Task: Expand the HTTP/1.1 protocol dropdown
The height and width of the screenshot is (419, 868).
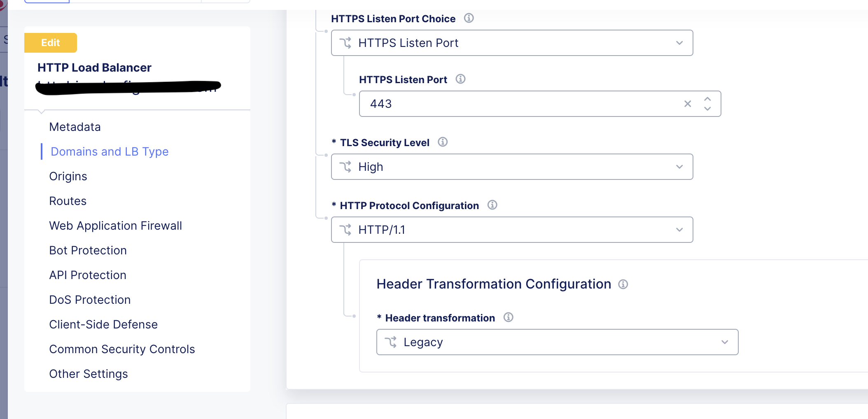Action: [512, 230]
